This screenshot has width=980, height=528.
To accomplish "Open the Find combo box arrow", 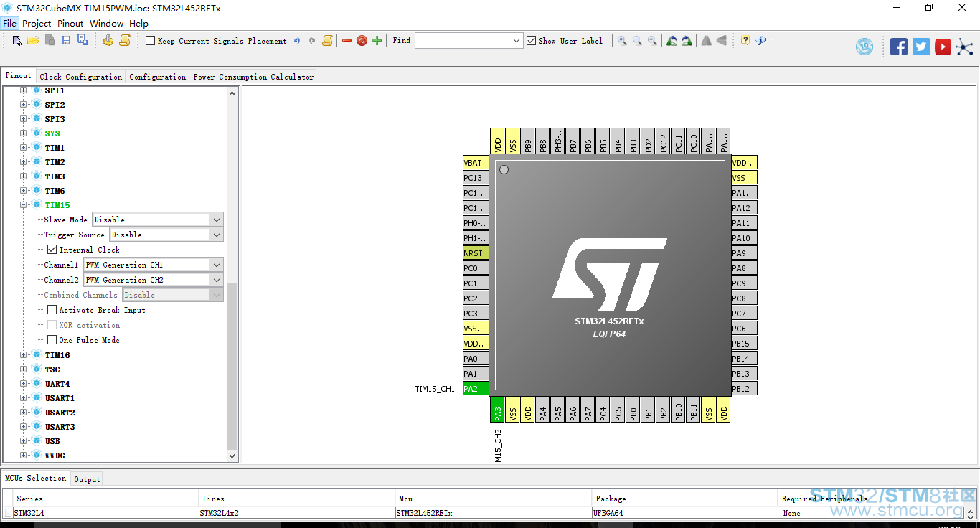I will click(x=517, y=41).
